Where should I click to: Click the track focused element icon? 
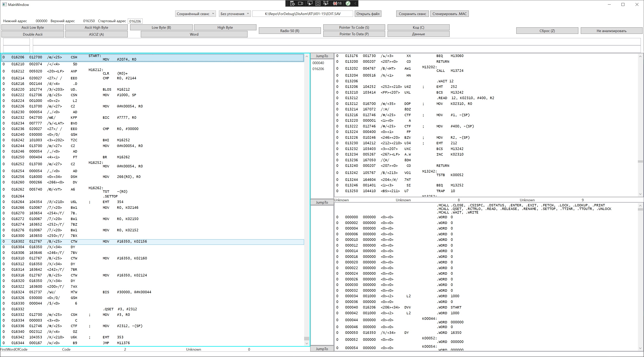[326, 4]
